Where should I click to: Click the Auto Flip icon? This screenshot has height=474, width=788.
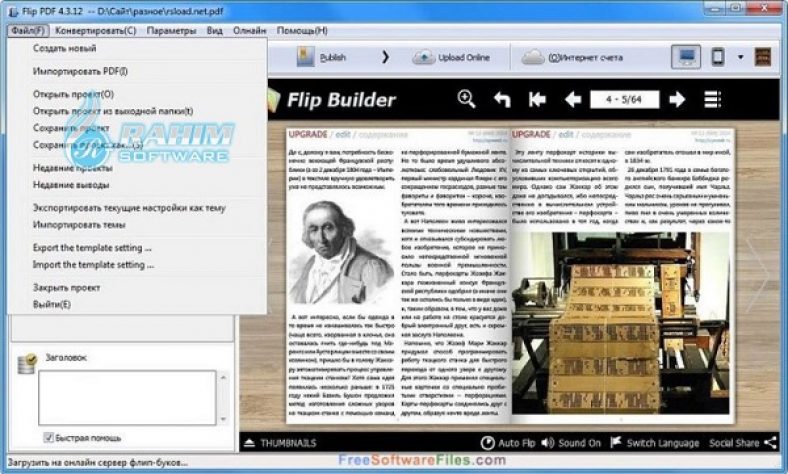pos(487,443)
